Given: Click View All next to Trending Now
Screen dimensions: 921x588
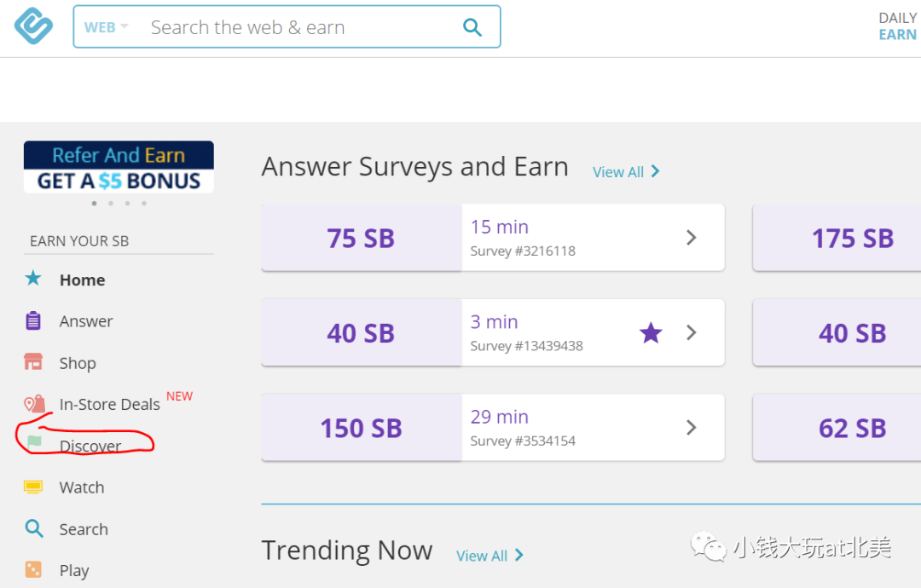Looking at the screenshot, I should point(489,555).
